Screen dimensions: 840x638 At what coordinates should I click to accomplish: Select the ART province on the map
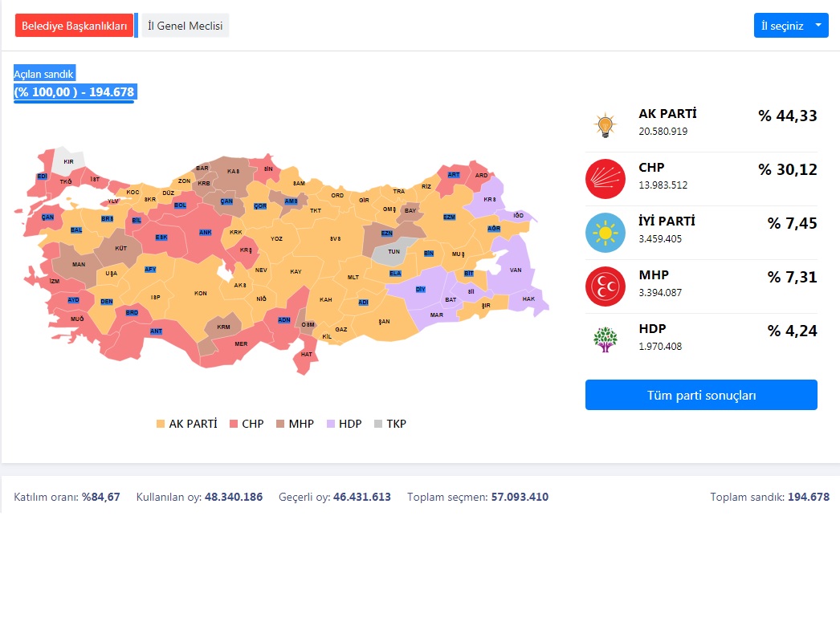coord(454,174)
